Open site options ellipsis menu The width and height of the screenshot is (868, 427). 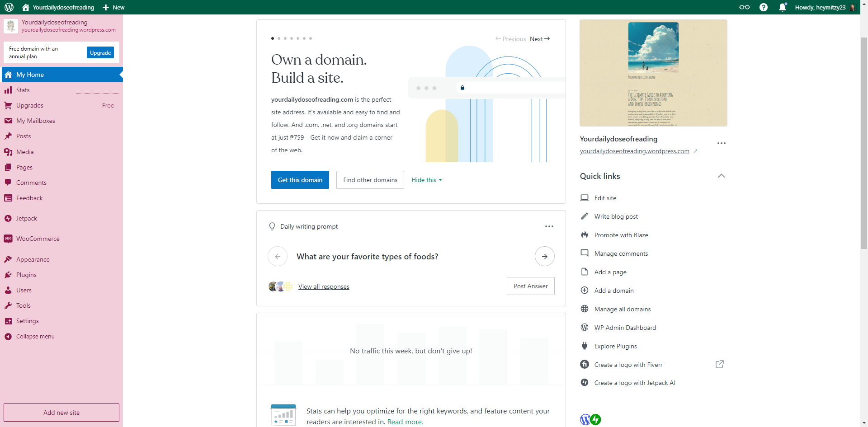tap(721, 143)
